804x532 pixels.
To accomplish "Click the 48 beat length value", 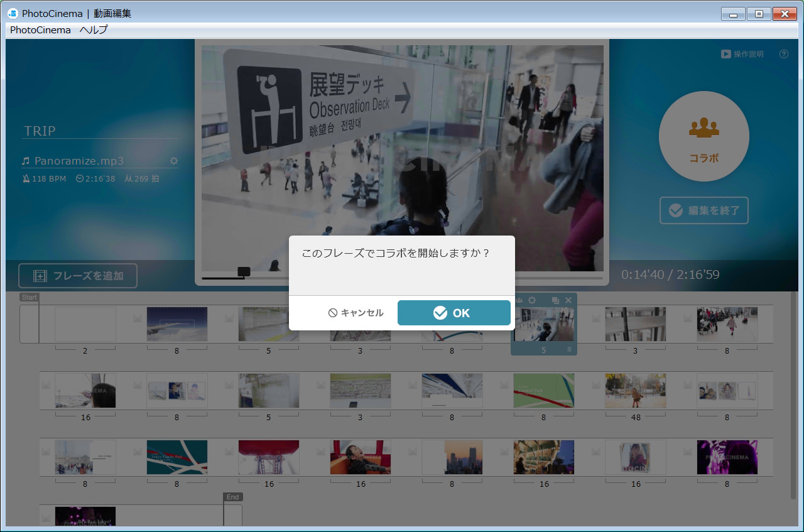I will coord(636,417).
